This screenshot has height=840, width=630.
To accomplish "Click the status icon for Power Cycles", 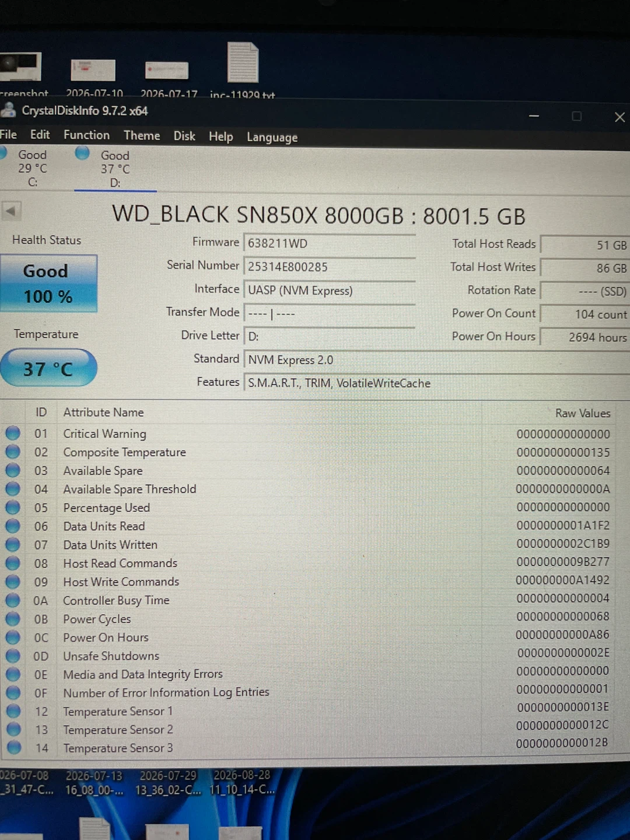I will tap(13, 618).
